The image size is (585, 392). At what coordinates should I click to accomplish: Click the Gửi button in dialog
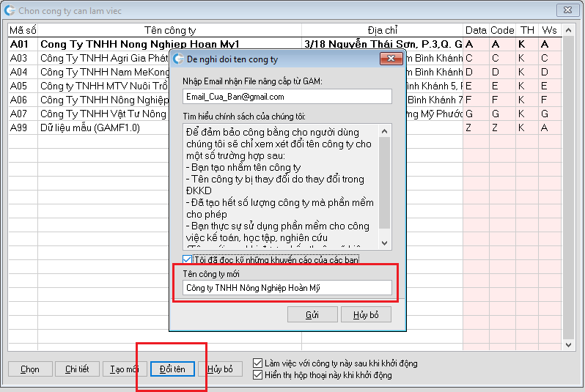312,314
